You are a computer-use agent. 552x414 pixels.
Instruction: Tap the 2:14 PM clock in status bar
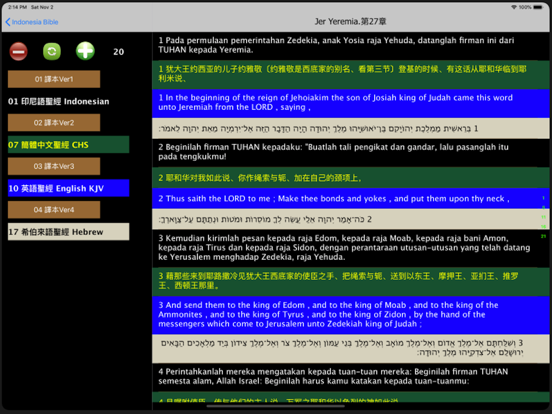tap(18, 7)
